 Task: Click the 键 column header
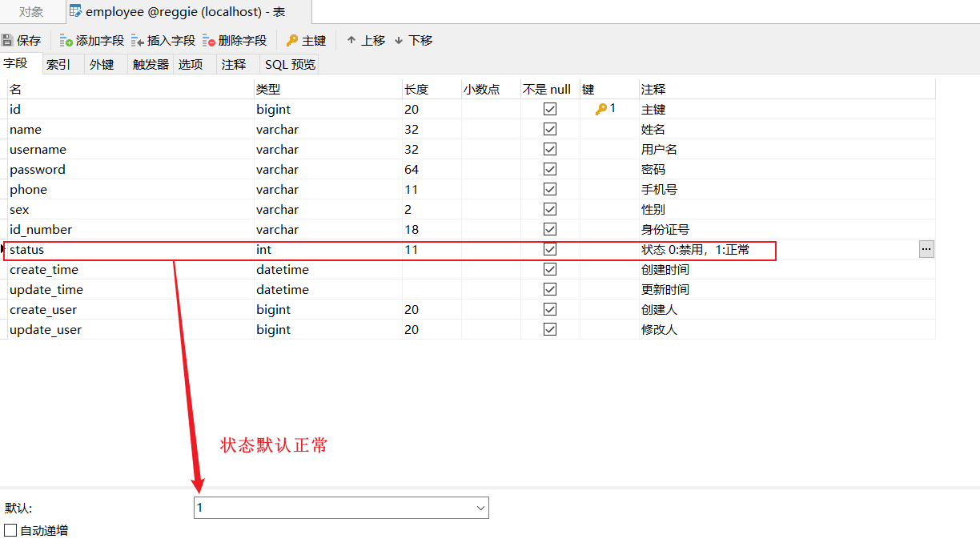pos(609,89)
